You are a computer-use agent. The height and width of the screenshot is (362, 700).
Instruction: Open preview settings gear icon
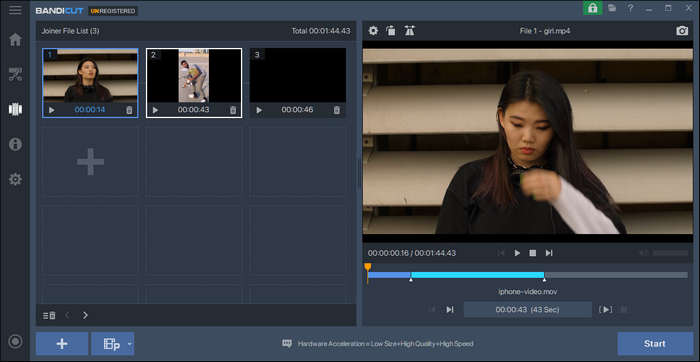click(x=373, y=31)
